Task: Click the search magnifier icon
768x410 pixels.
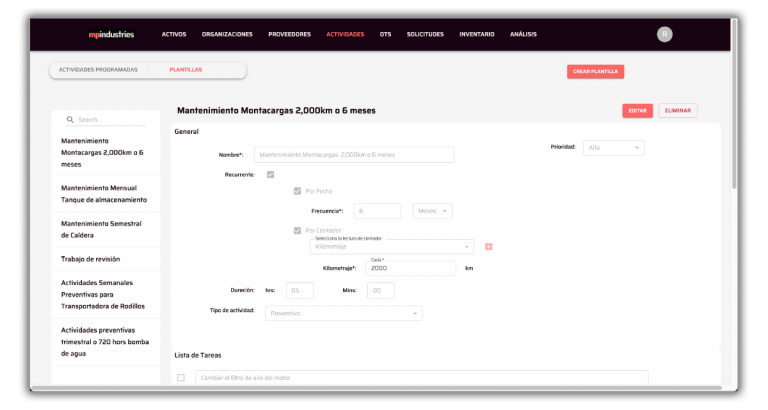Action: 70,120
